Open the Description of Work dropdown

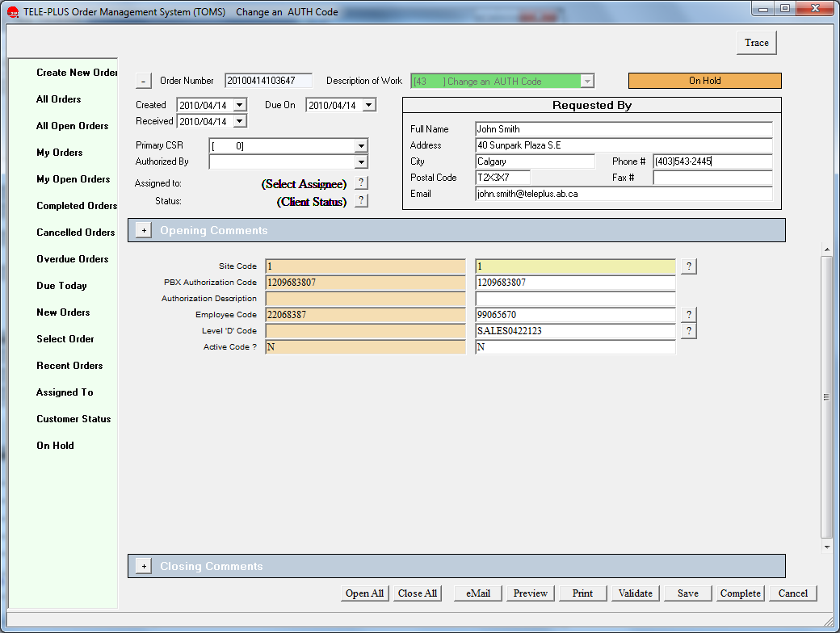coord(588,82)
